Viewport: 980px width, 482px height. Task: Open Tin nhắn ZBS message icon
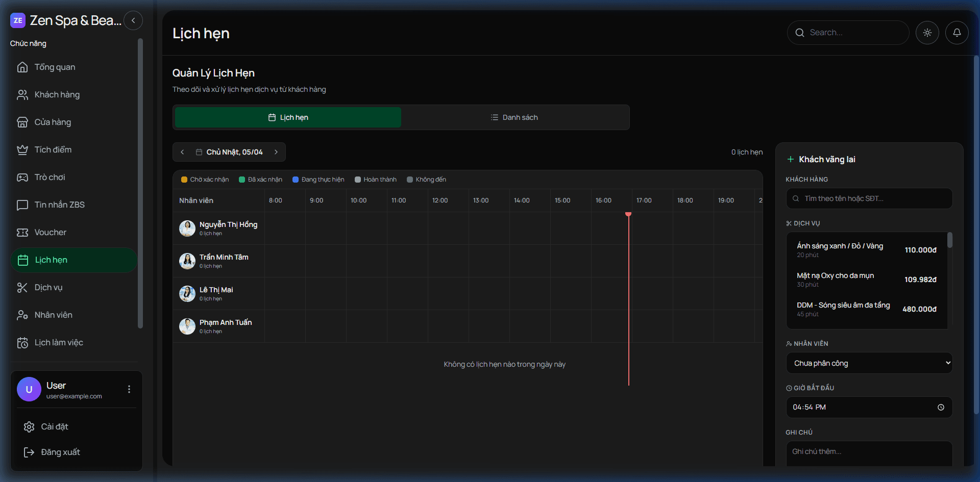coord(22,205)
